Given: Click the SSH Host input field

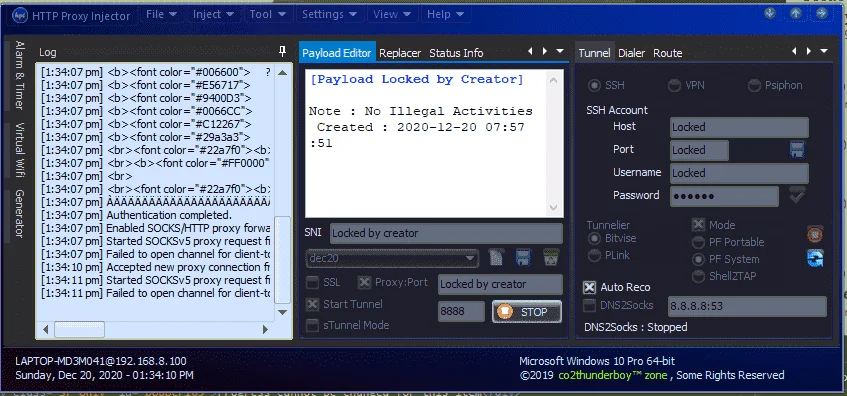Looking at the screenshot, I should (x=740, y=127).
